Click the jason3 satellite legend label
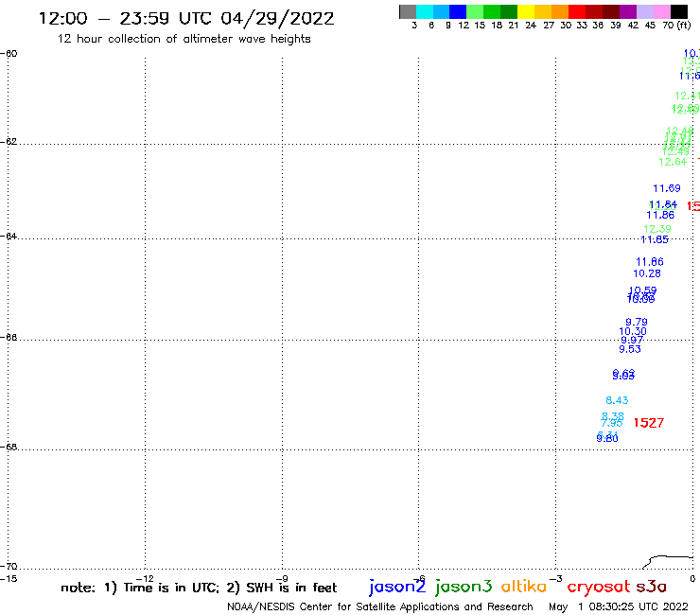This screenshot has width=700, height=615. [x=464, y=587]
